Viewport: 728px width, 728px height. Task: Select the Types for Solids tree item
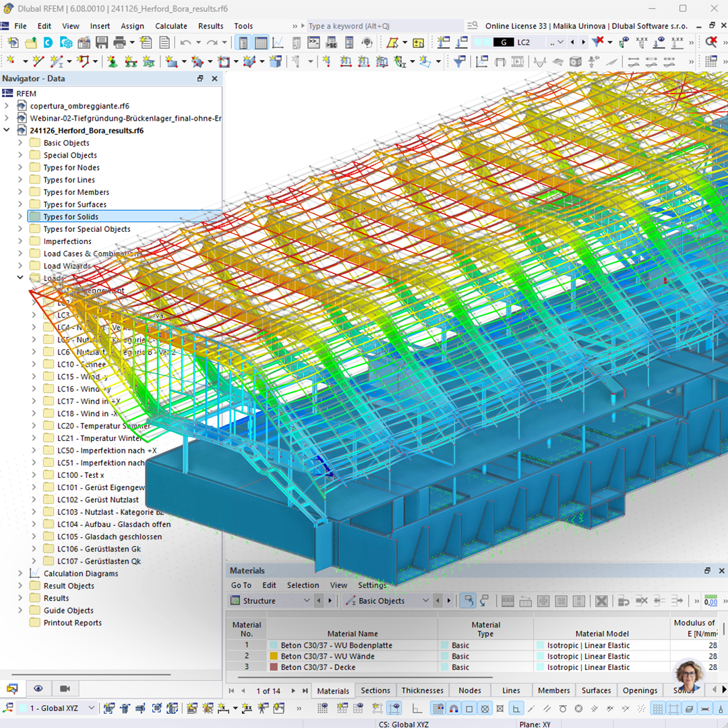[71, 216]
